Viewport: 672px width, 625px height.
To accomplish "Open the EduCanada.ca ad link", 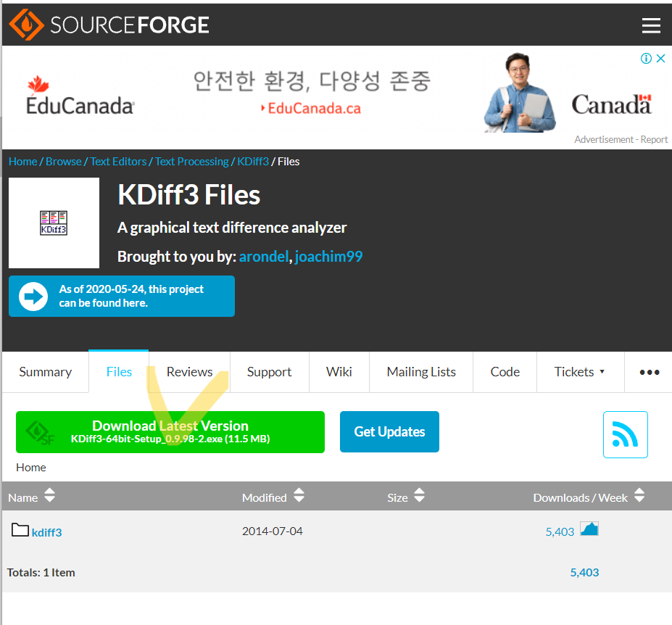I will coord(311,109).
